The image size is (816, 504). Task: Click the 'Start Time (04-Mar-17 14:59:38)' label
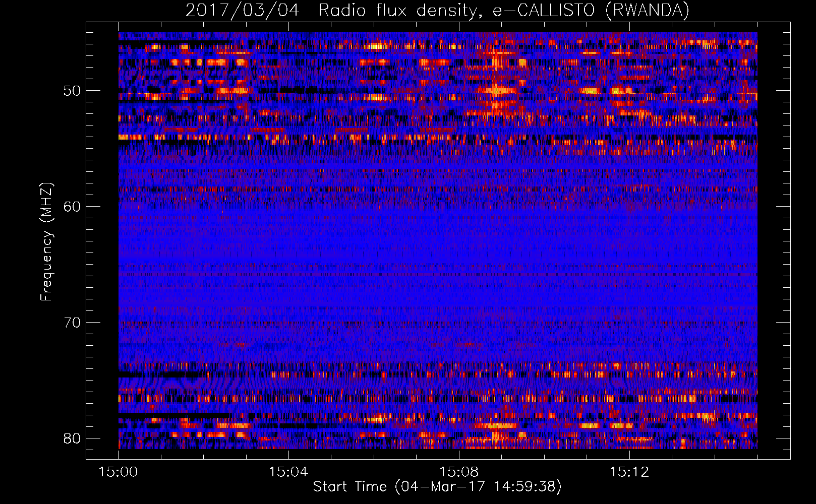pos(437,487)
